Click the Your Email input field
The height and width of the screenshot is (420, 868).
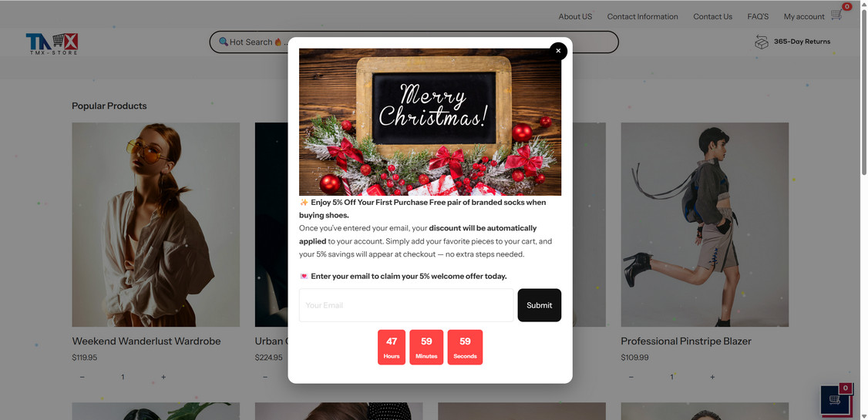(406, 305)
